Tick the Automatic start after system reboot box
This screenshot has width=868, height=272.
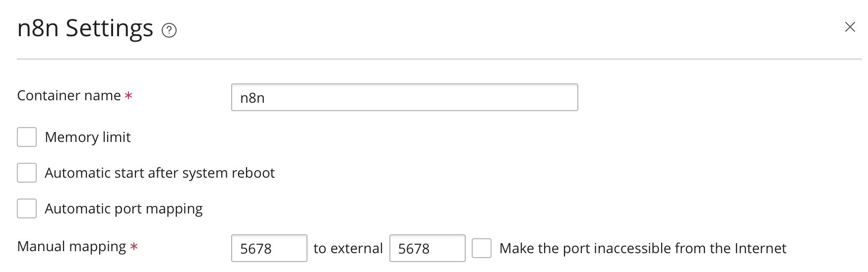27,173
